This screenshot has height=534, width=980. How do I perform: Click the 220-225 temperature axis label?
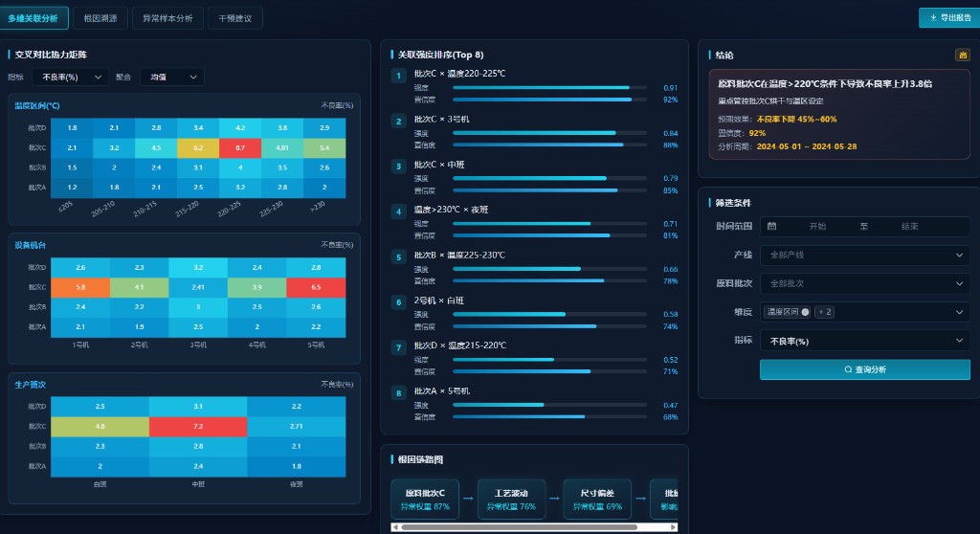pos(229,210)
